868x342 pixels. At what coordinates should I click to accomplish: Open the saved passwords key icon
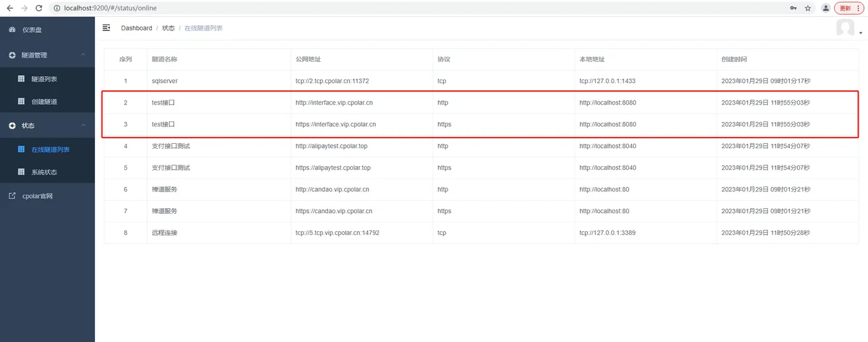tap(794, 8)
